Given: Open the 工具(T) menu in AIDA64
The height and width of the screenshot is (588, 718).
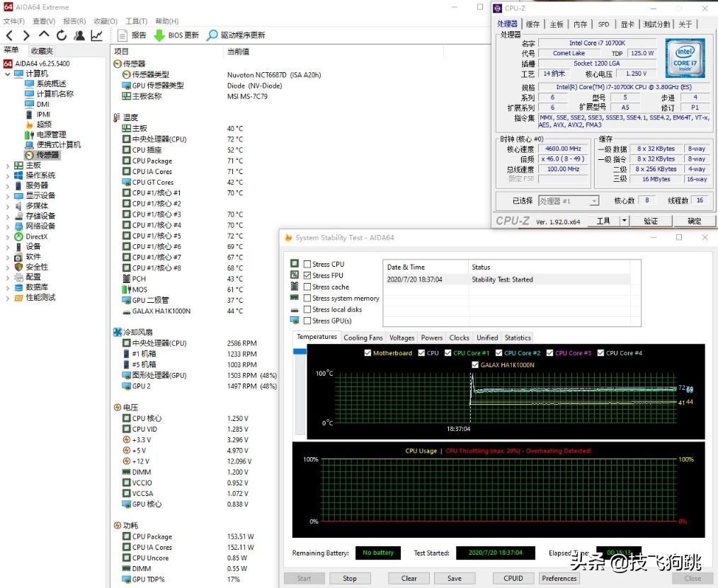Looking at the screenshot, I should tap(136, 21).
